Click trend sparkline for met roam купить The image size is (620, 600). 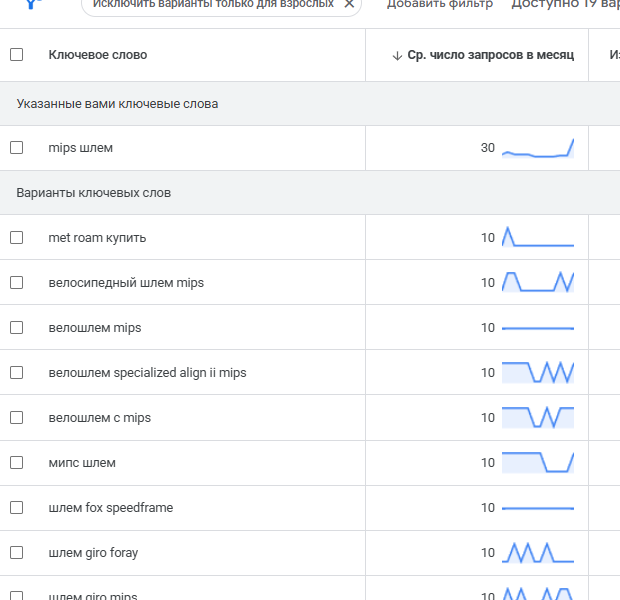coord(538,238)
